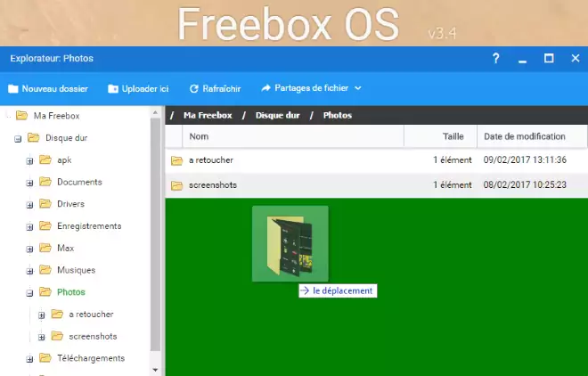Image resolution: width=588 pixels, height=376 pixels.
Task: Go to Disque dur in breadcrumb
Action: pyautogui.click(x=277, y=116)
